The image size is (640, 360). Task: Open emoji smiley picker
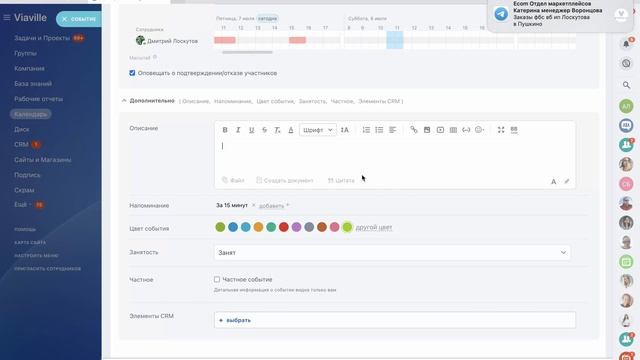(x=480, y=130)
